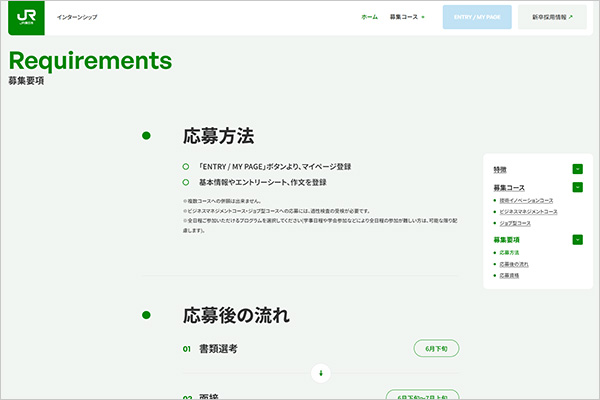Screen dimensions: 600x400
Task: Jump to 応募資格 in sidebar
Action: tap(509, 275)
